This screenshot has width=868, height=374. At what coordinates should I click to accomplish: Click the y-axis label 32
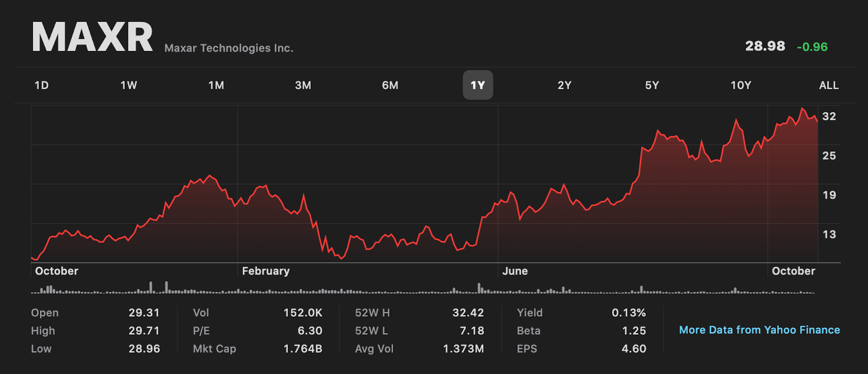coord(829,116)
